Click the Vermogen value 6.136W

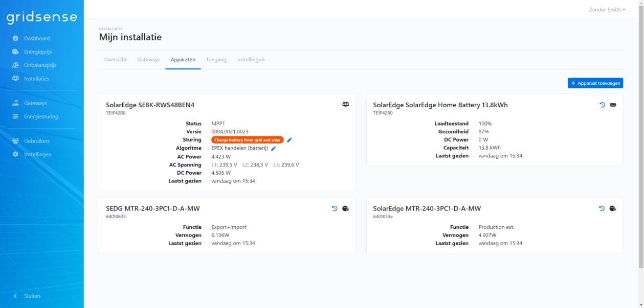click(x=220, y=235)
